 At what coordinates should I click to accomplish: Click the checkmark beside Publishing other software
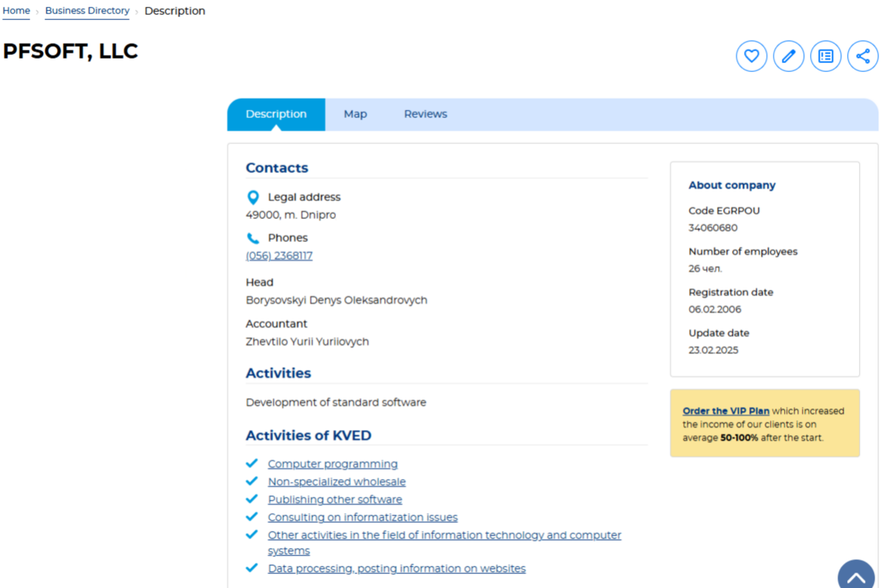point(252,499)
